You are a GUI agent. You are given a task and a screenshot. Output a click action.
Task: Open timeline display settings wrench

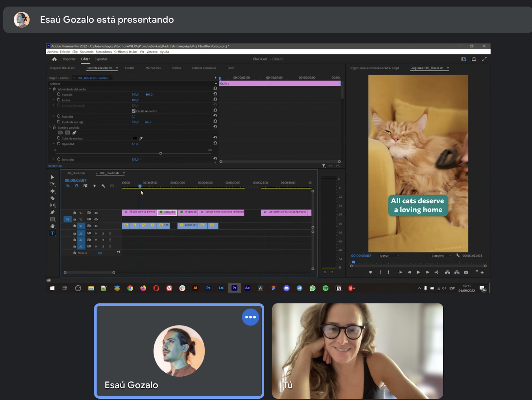point(103,186)
